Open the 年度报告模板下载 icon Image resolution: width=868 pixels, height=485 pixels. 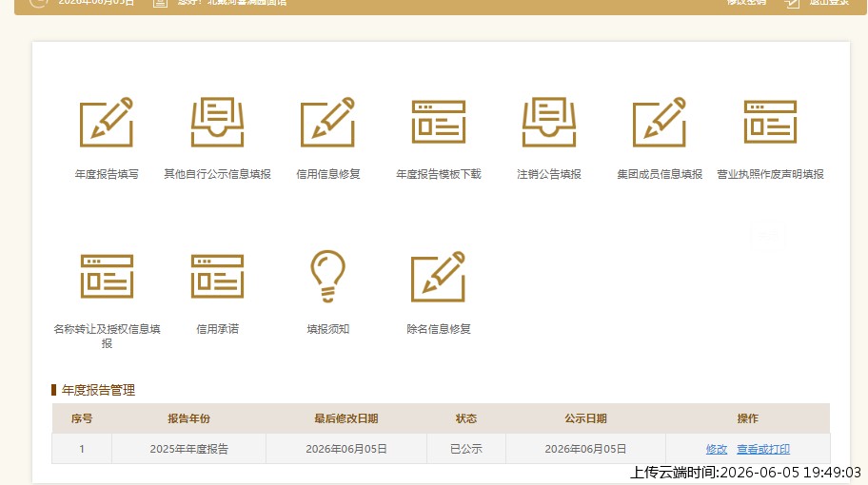(x=439, y=123)
